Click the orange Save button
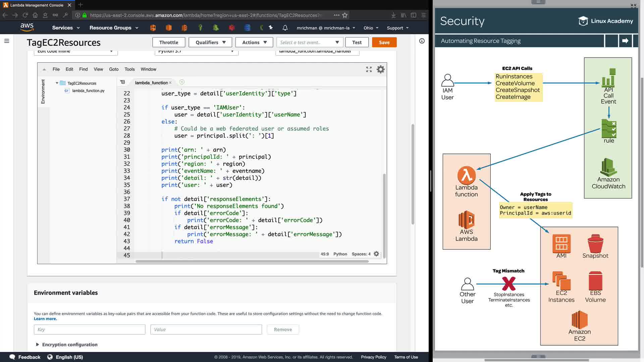 point(384,42)
